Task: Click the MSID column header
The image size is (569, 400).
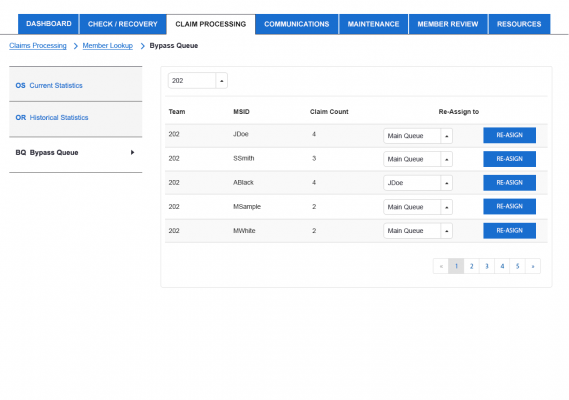Action: point(241,112)
